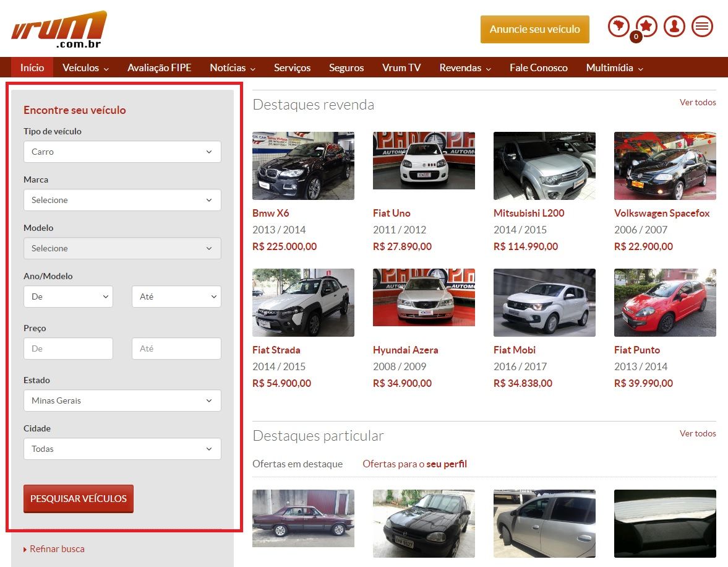
Task: Open the Mitsubishi L200 photo
Action: [544, 166]
